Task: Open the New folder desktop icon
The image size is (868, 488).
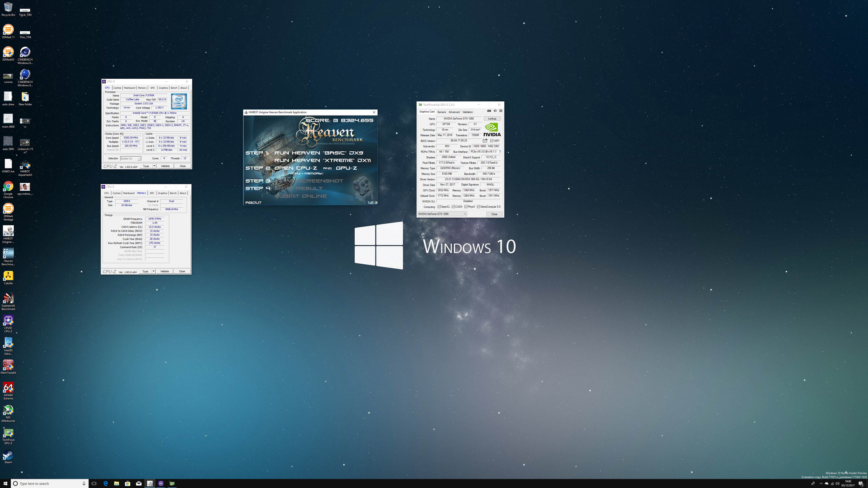Action: pos(25,99)
